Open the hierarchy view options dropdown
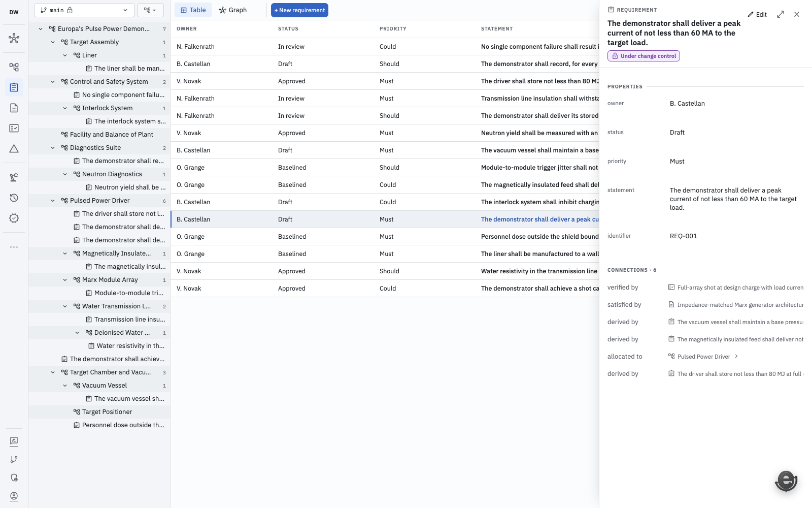The height and width of the screenshot is (508, 812). 150,10
